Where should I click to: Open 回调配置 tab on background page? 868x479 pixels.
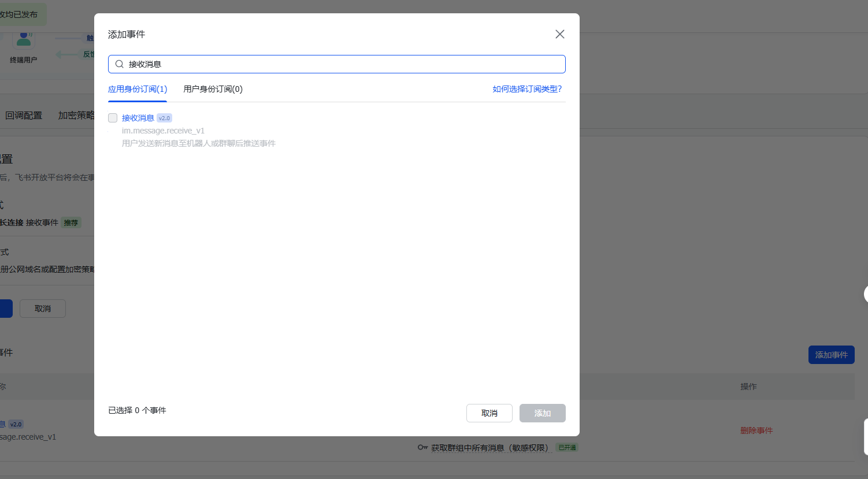[x=24, y=116]
